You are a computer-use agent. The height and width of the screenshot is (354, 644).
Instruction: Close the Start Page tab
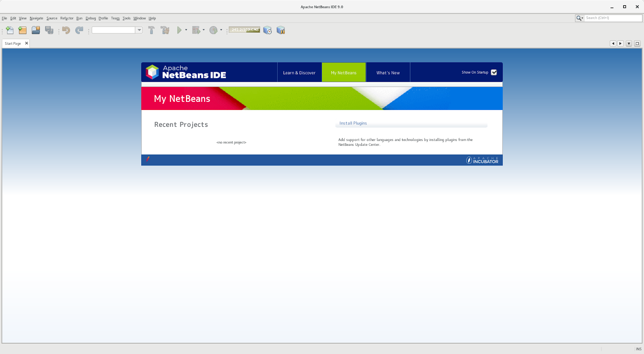(27, 43)
